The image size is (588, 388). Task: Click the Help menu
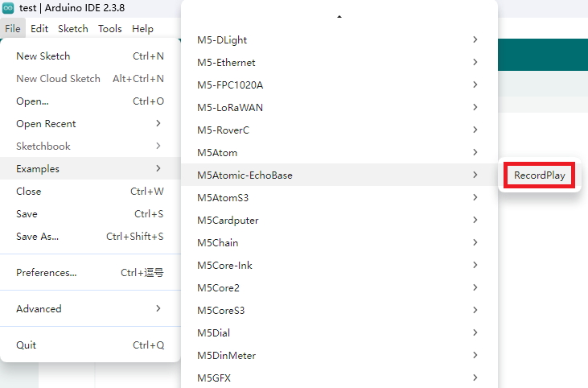pyautogui.click(x=142, y=29)
